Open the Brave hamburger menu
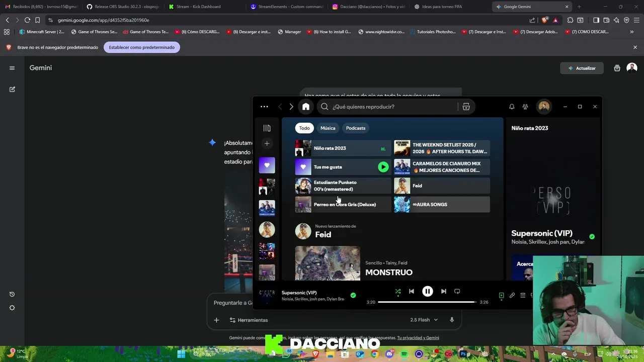This screenshot has height=362, width=644. tap(636, 20)
